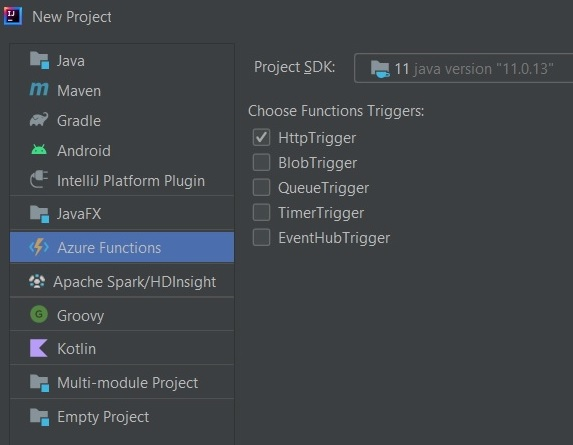Choose JavaFX from the project list

(x=122, y=214)
